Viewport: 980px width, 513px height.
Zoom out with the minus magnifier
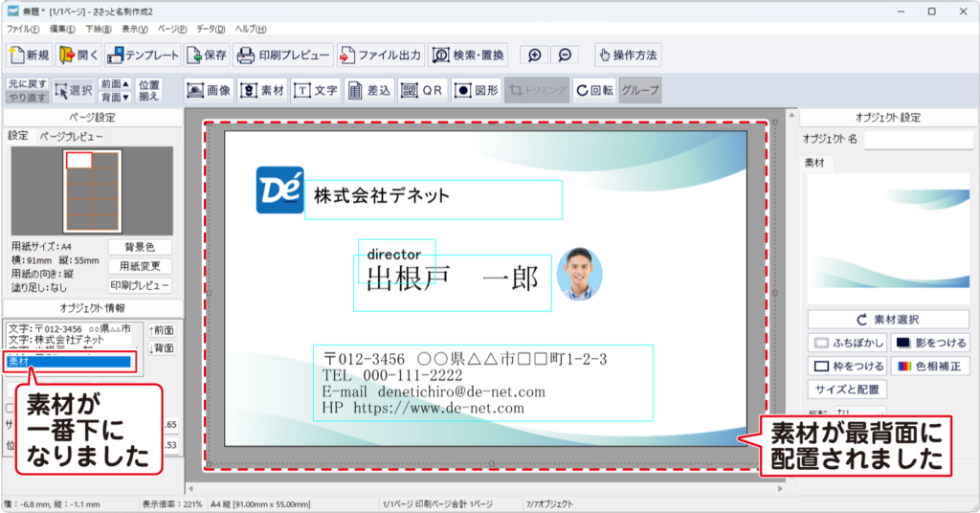[x=565, y=55]
